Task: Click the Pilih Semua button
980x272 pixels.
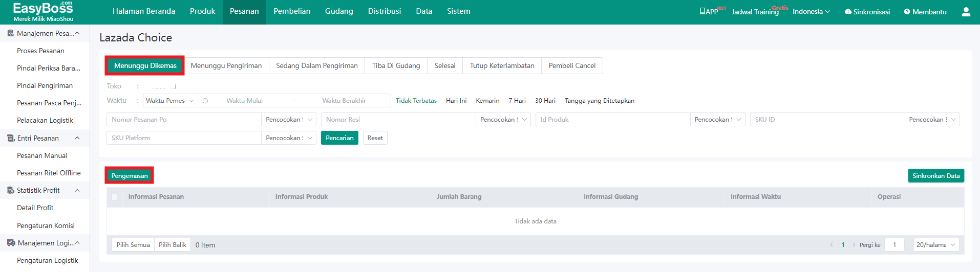Action: click(133, 245)
